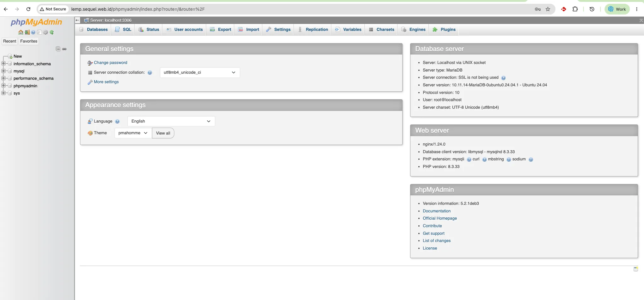Open the Official Homepage link

(x=440, y=218)
